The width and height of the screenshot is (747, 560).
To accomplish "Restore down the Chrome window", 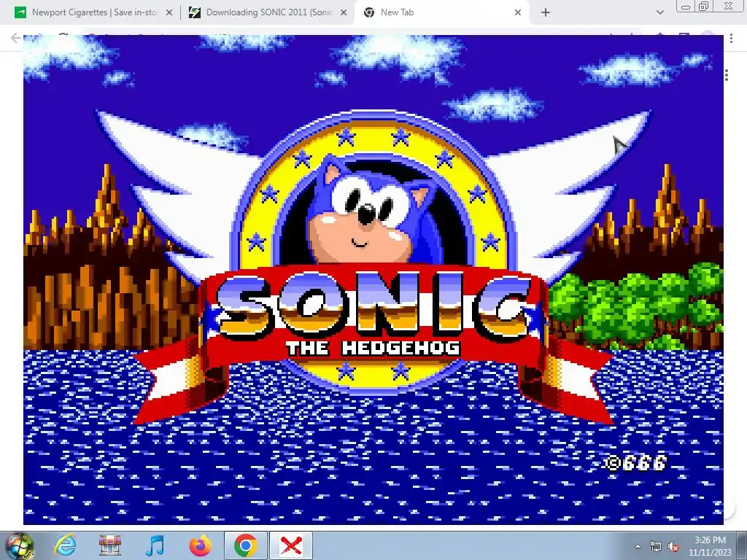I will [x=704, y=6].
